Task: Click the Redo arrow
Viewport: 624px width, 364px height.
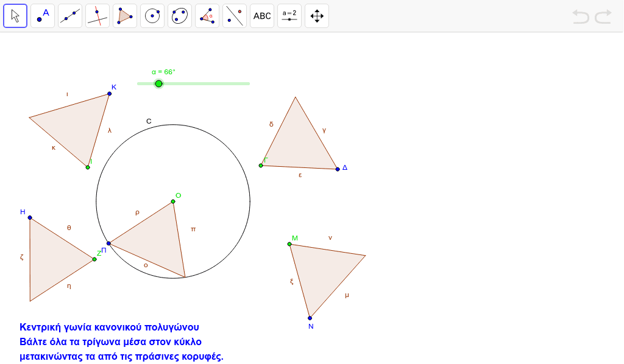Action: click(x=603, y=16)
